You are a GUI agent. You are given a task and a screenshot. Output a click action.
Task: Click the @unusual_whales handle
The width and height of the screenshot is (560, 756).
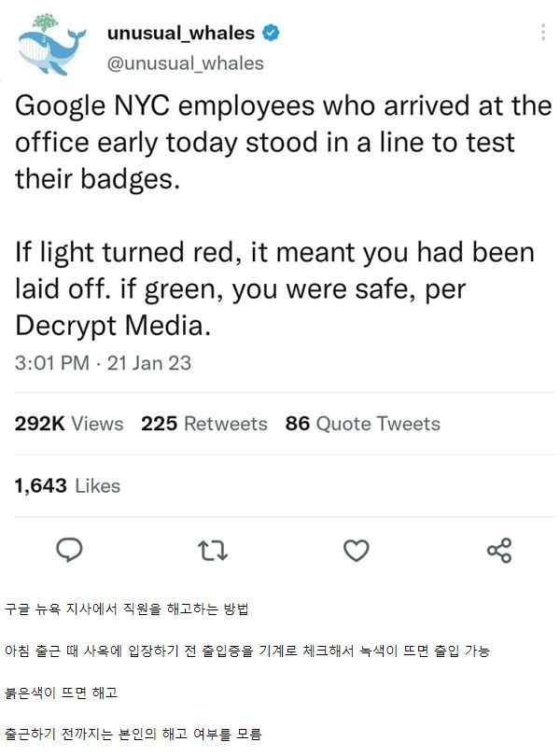pos(186,63)
